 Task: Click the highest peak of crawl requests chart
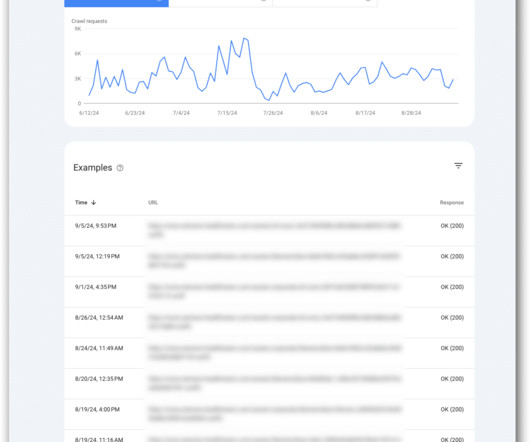(244, 39)
